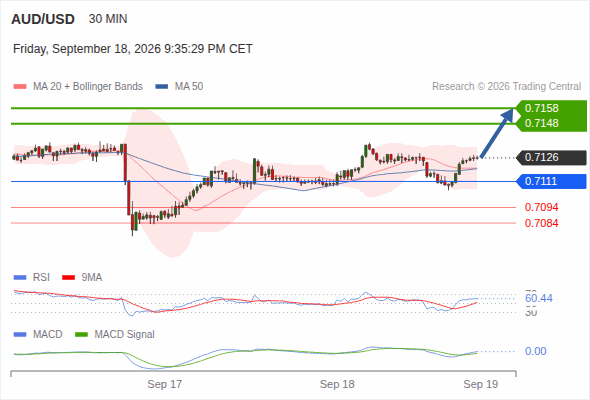This screenshot has height=400, width=590.
Task: Click the Sep 17 date axis label
Action: (165, 384)
